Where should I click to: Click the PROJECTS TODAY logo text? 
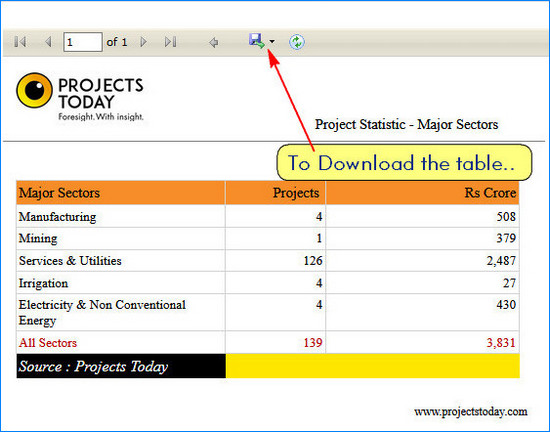(x=101, y=93)
